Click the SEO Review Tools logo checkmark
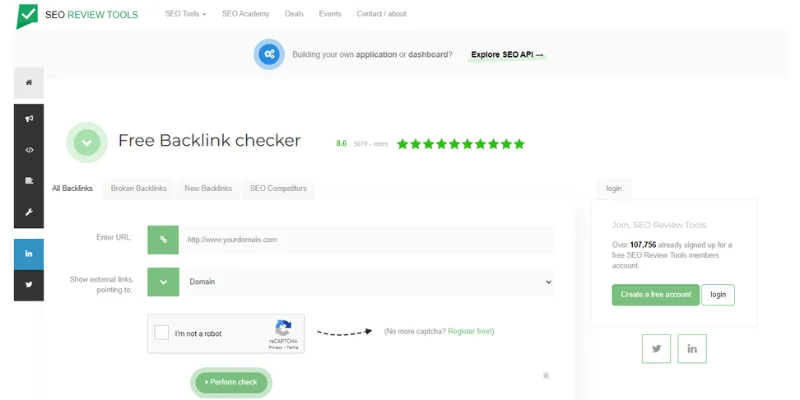 27,16
